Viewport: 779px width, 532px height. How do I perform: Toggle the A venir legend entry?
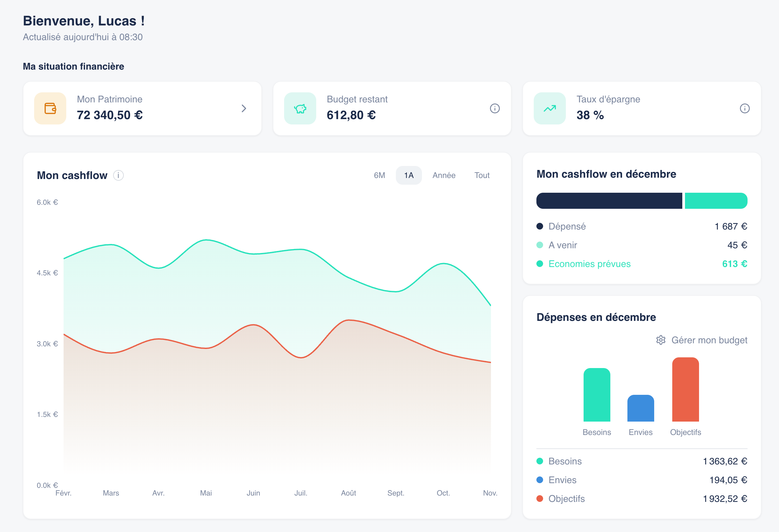[540, 245]
